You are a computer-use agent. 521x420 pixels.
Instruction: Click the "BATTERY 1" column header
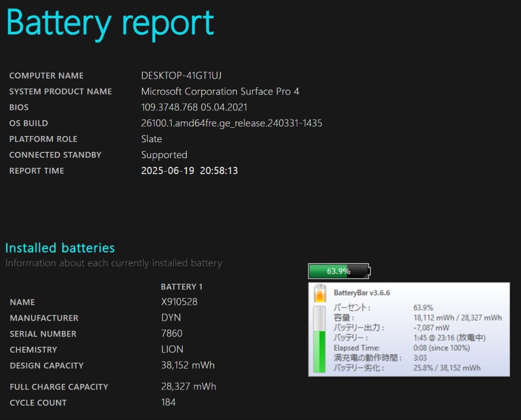click(181, 286)
